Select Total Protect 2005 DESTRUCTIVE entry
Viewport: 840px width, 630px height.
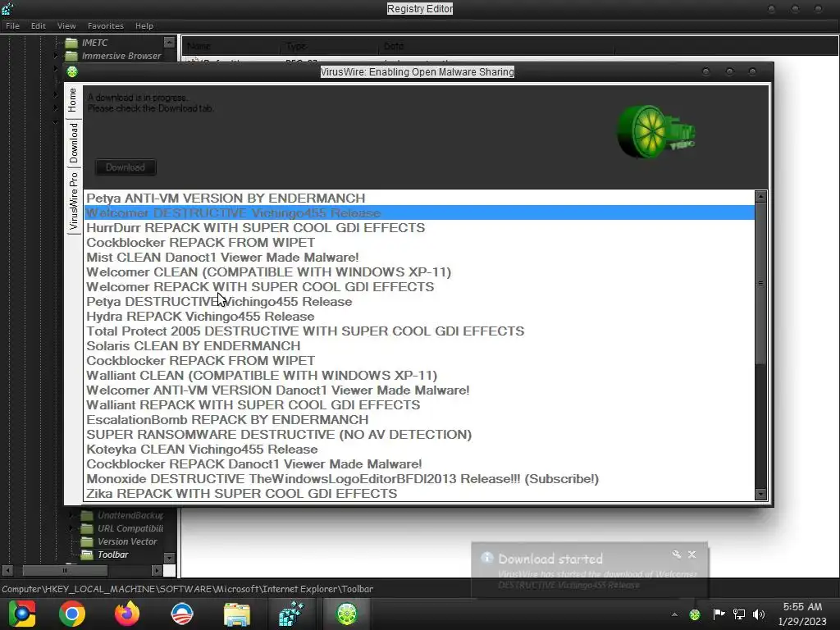point(419,331)
